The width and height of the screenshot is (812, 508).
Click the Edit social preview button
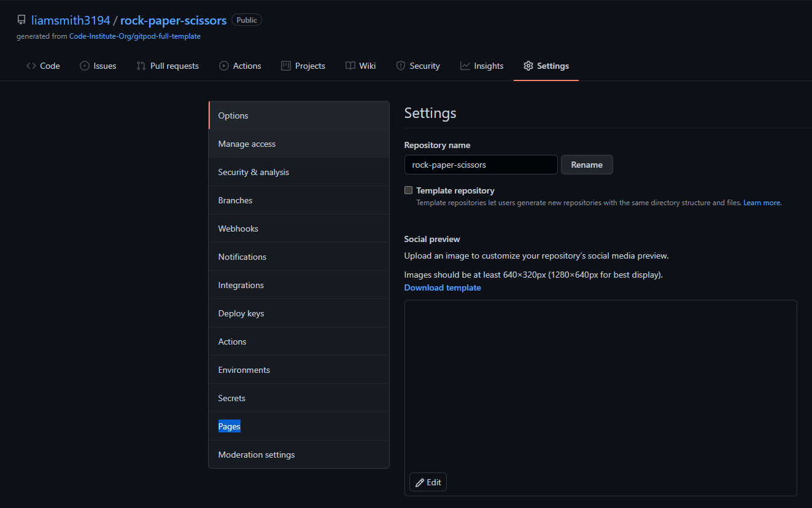pyautogui.click(x=428, y=482)
